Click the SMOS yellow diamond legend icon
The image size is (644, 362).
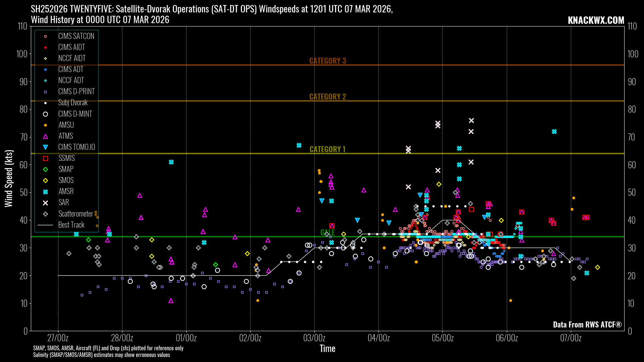point(46,180)
